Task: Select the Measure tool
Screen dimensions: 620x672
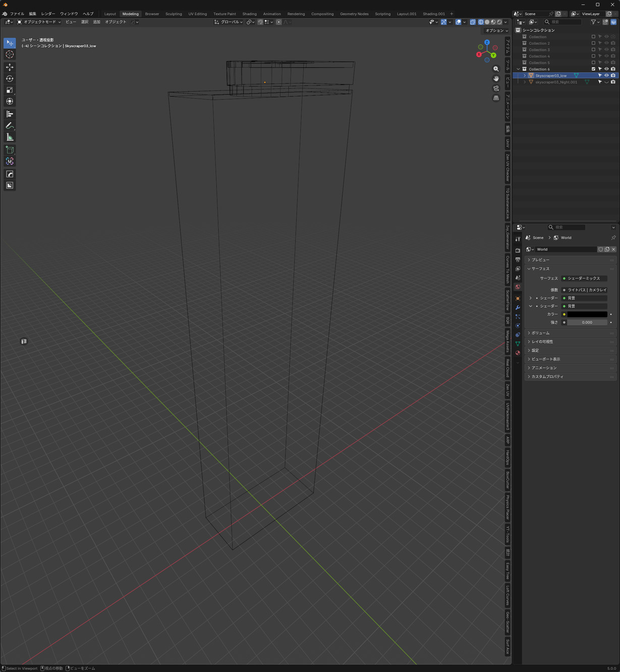Action: click(10, 137)
